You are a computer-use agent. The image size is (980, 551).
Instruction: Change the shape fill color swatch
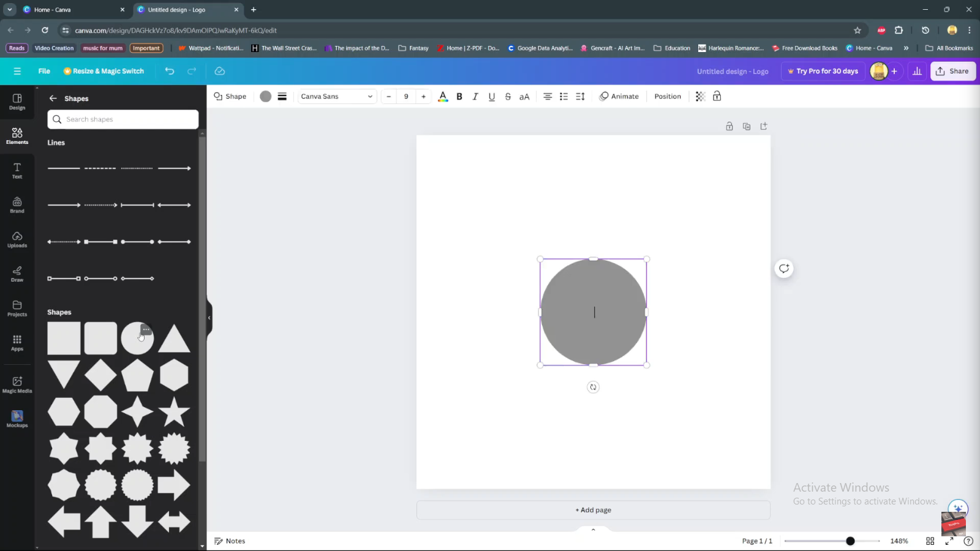[265, 96]
